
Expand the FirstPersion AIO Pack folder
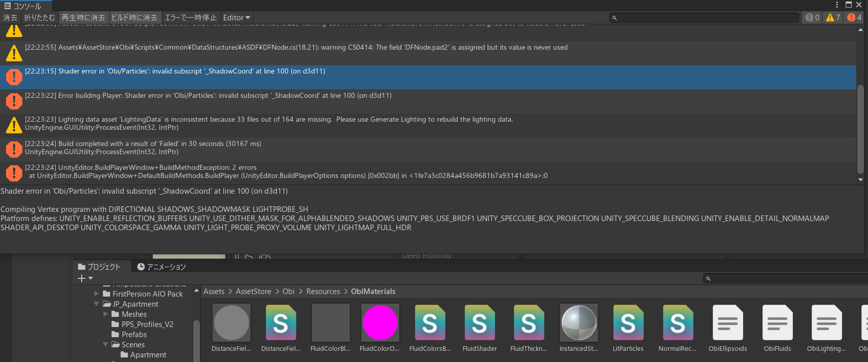pyautogui.click(x=96, y=294)
